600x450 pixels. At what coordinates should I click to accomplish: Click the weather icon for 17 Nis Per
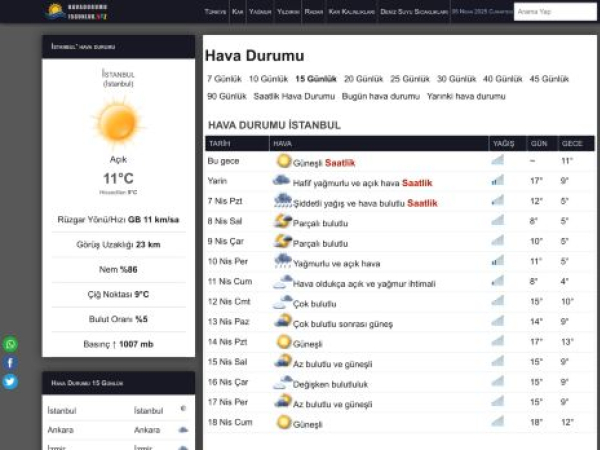point(283,401)
